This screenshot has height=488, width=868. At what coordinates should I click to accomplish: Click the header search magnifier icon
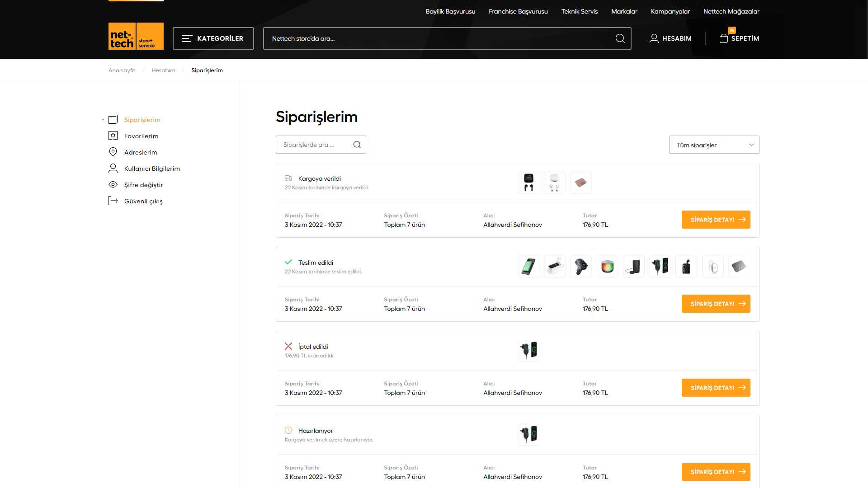point(620,38)
